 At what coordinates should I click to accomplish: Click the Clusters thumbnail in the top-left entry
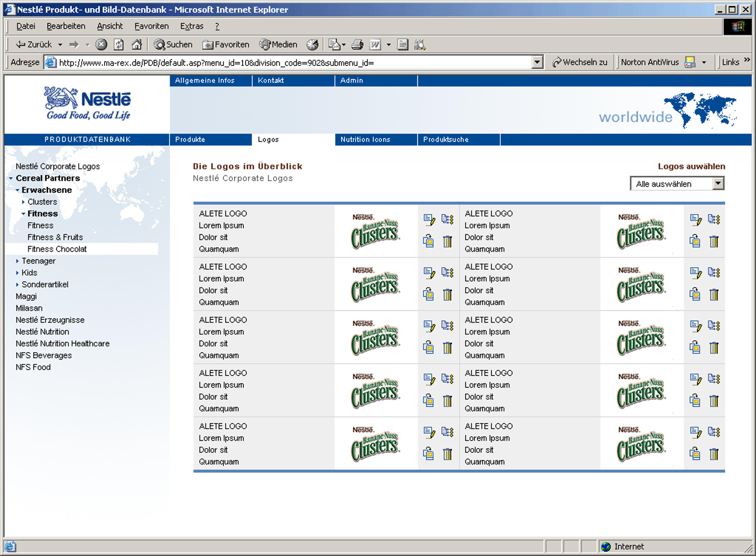coord(376,231)
